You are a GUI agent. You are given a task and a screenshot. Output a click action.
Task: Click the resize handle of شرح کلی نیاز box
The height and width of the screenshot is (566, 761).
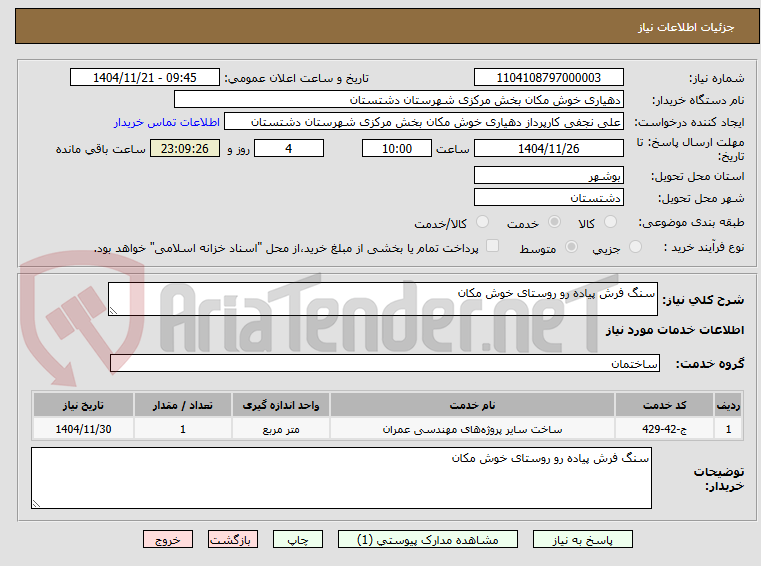tap(113, 311)
